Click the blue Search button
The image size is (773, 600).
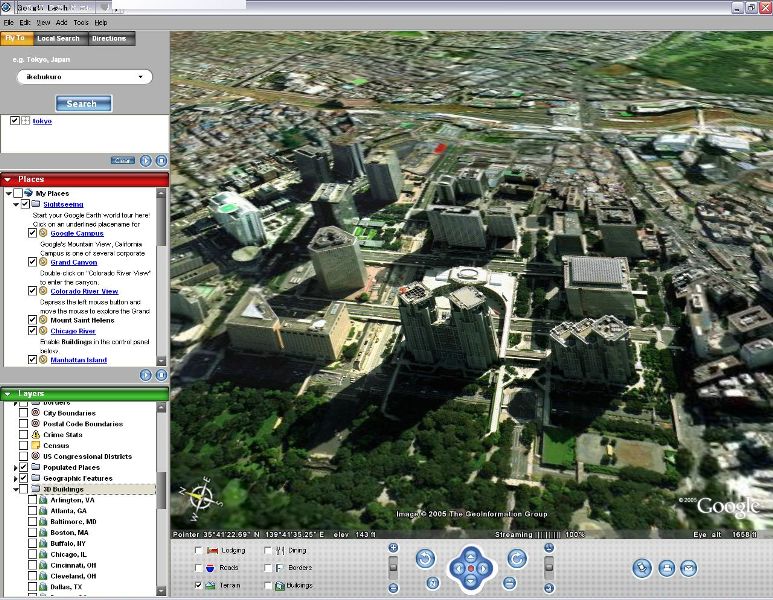(x=84, y=104)
